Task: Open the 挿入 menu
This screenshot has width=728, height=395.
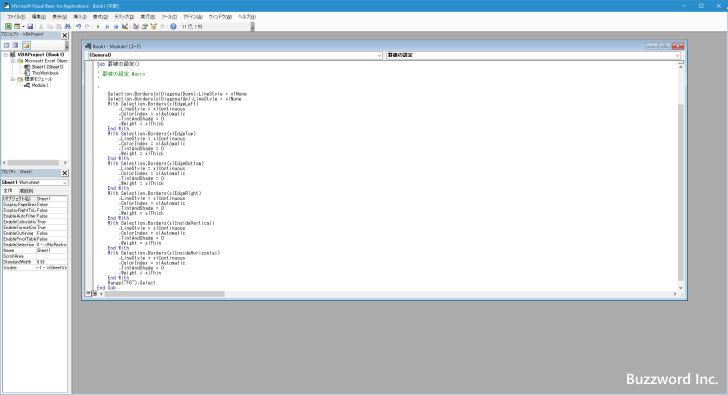Action: coord(80,17)
